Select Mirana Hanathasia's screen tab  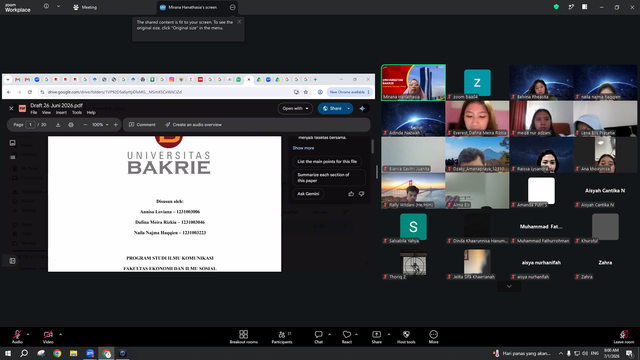pyautogui.click(x=192, y=7)
